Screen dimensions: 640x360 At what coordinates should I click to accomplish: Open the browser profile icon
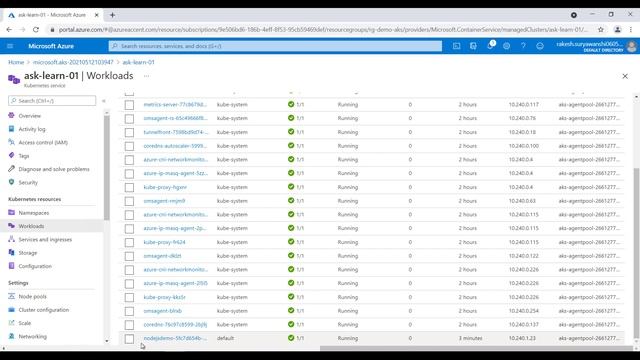coord(618,29)
